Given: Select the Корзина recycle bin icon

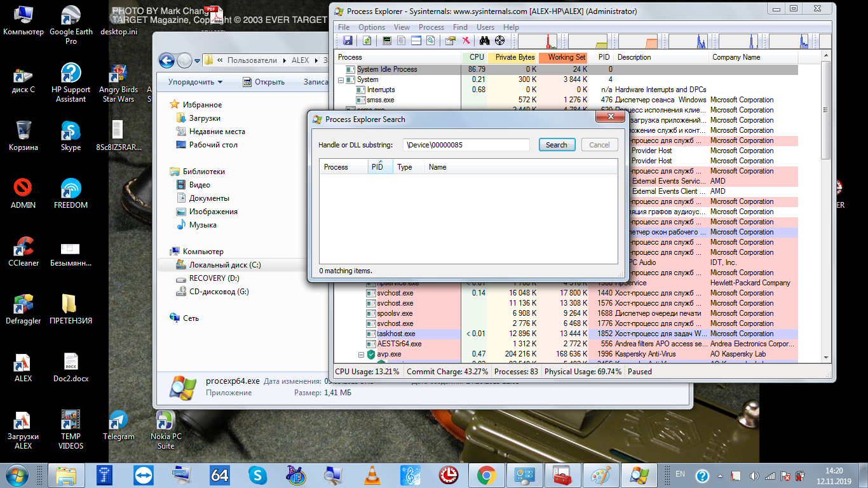Looking at the screenshot, I should (24, 136).
